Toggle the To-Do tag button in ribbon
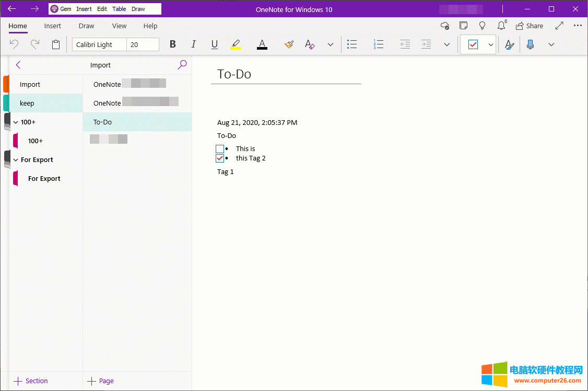The image size is (588, 391). point(473,45)
